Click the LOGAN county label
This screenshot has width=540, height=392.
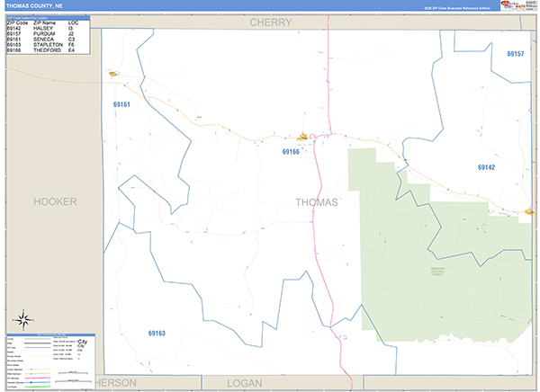pyautogui.click(x=245, y=383)
